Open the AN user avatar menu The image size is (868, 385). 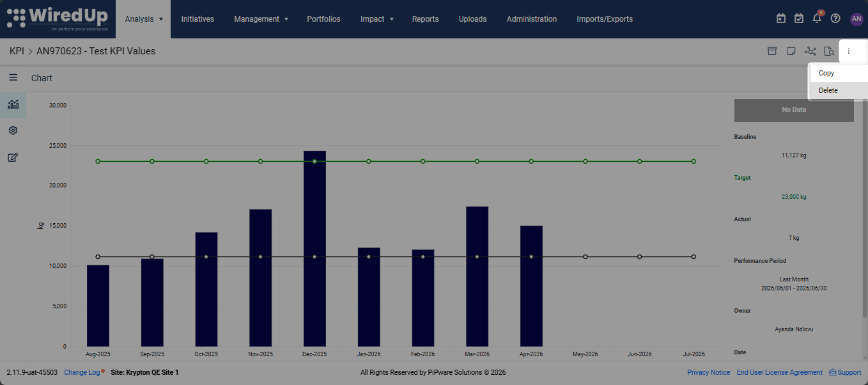click(856, 19)
